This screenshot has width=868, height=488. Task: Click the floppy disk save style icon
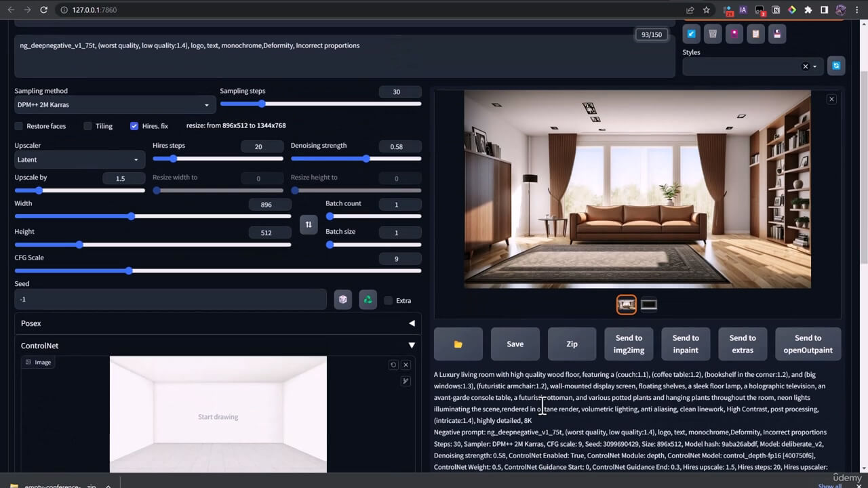click(777, 33)
